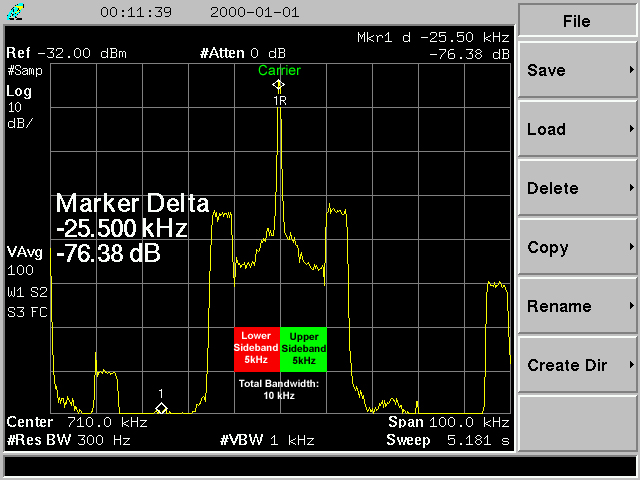Expand the Load submenu arrow
640x480 pixels.
point(631,129)
